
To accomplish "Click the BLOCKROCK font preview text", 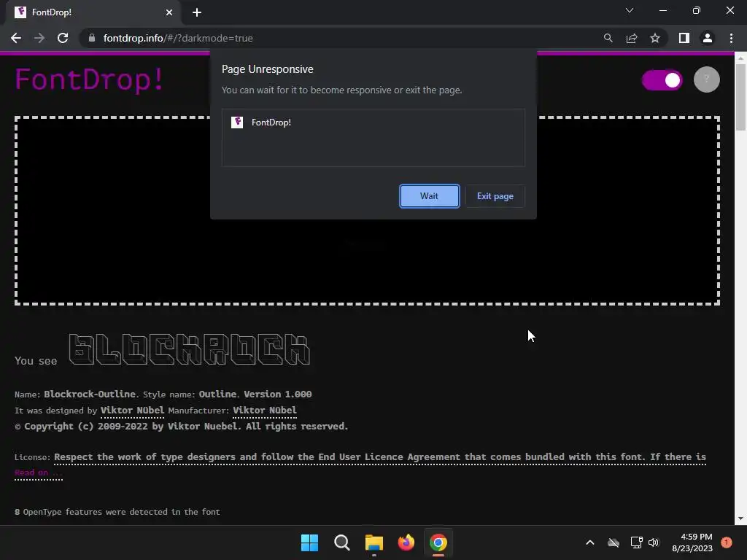I will click(190, 349).
